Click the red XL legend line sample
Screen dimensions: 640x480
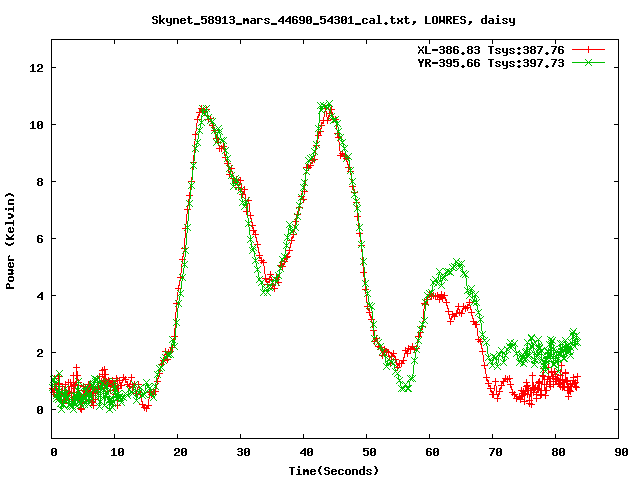point(588,50)
